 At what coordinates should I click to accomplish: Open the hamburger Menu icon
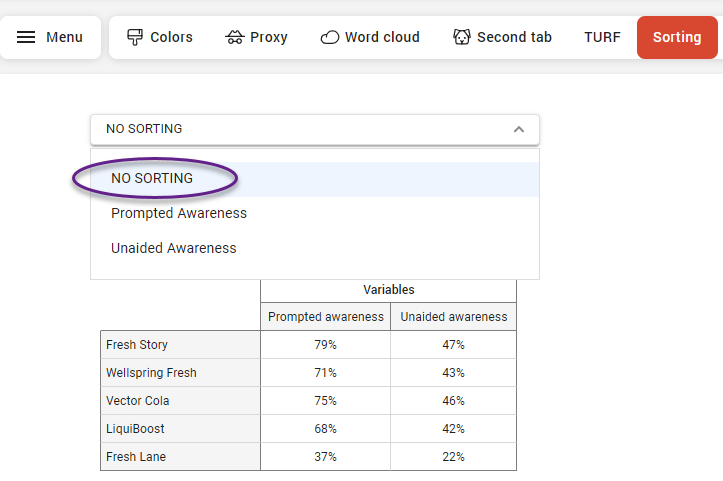tap(27, 37)
